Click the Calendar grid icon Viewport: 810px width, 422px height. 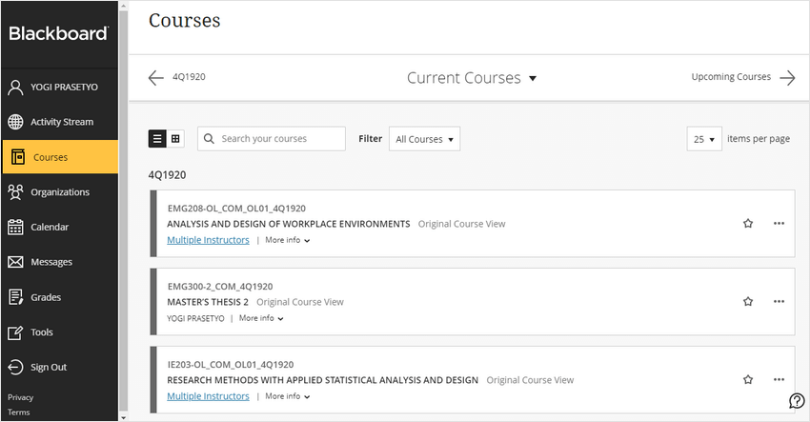click(15, 227)
